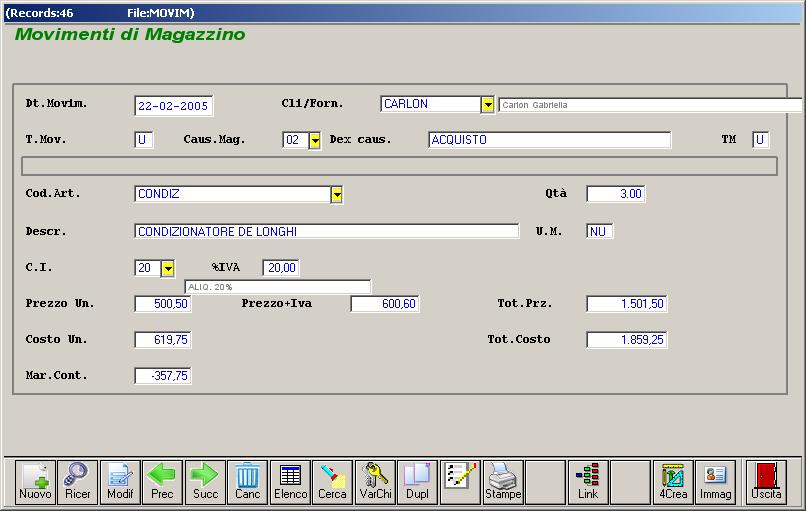Click the U.M. field
Screen dimensions: 806x511
(599, 231)
